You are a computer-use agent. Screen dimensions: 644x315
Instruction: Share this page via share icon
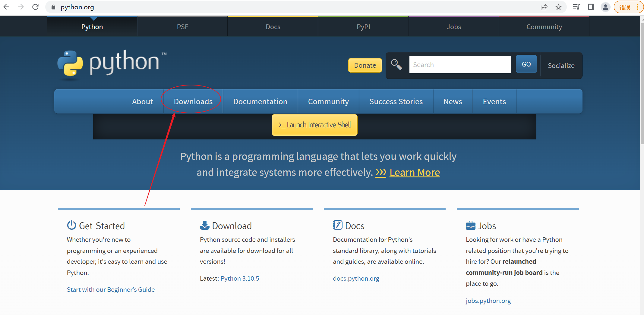pos(544,7)
